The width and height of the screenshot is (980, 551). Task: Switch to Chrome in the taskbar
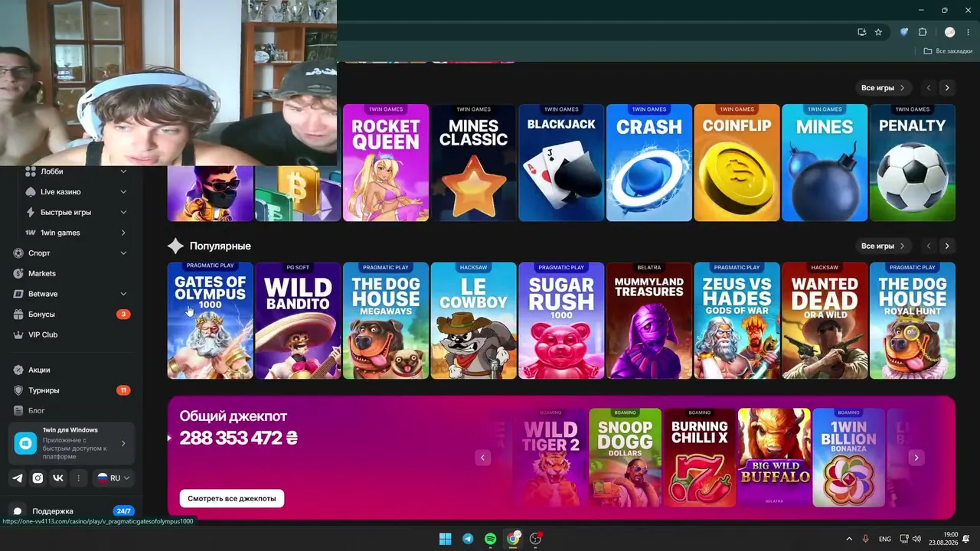(513, 539)
